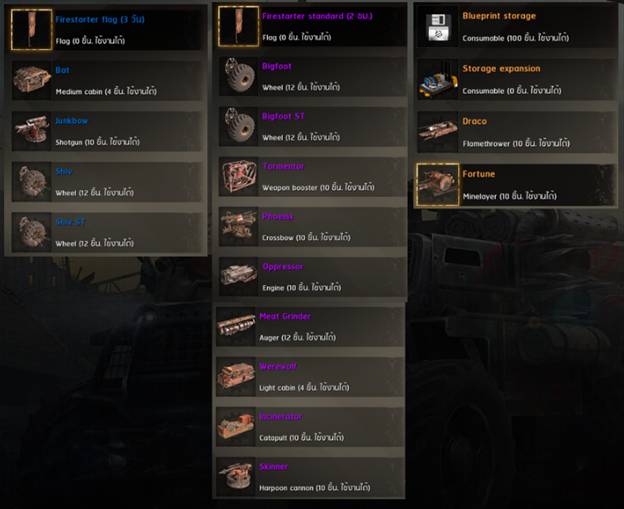
Task: Select the Storage expansion forklift icon
Action: 438,80
